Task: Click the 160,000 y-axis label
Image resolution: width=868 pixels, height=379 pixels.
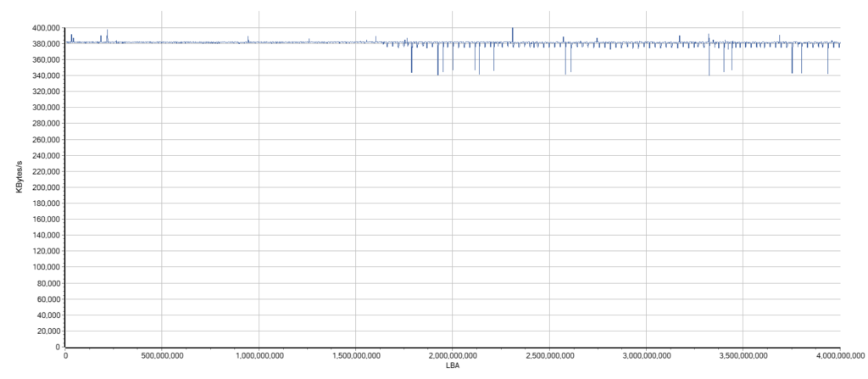Action: 47,220
